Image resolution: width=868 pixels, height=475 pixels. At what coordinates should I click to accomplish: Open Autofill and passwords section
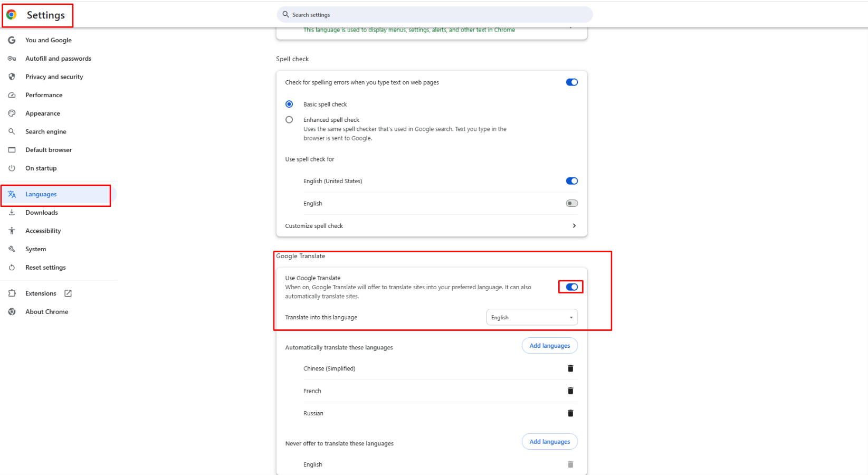click(58, 59)
